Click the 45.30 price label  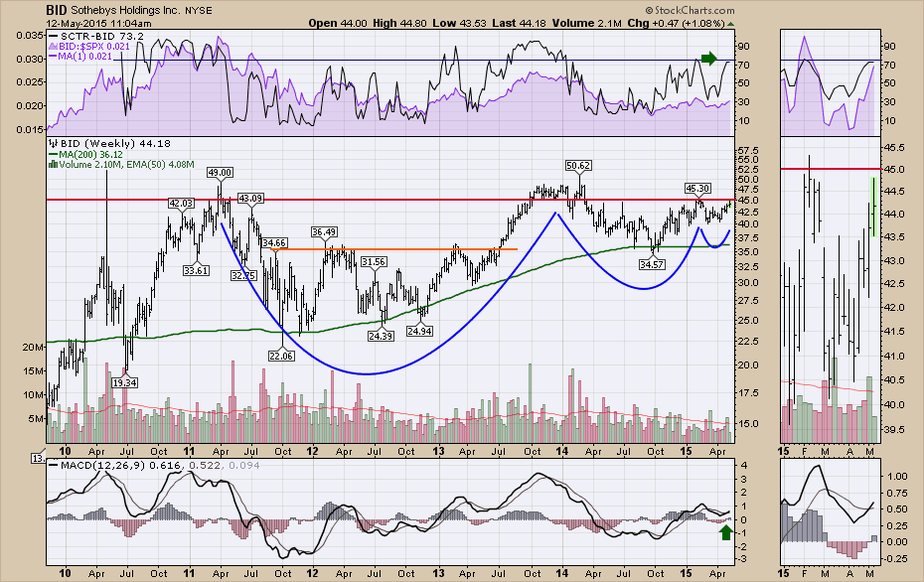697,189
